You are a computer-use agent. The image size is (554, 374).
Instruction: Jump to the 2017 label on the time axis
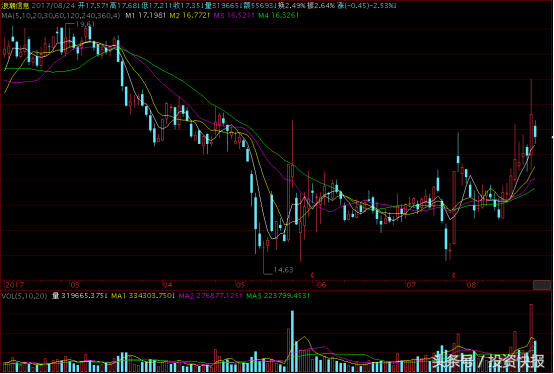14,285
